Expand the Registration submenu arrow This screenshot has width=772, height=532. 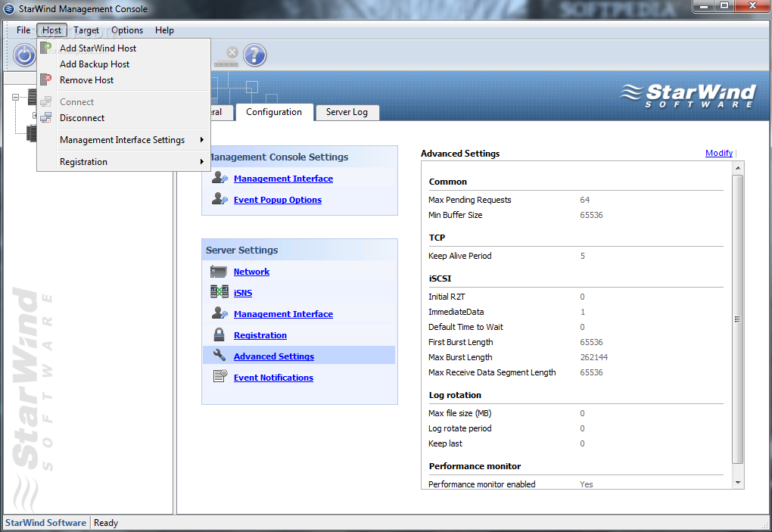pyautogui.click(x=202, y=161)
